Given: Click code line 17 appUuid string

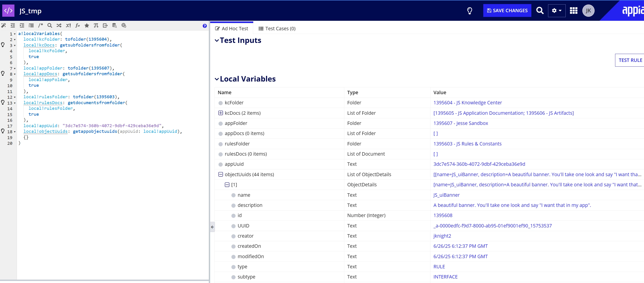Looking at the screenshot, I should [112, 126].
